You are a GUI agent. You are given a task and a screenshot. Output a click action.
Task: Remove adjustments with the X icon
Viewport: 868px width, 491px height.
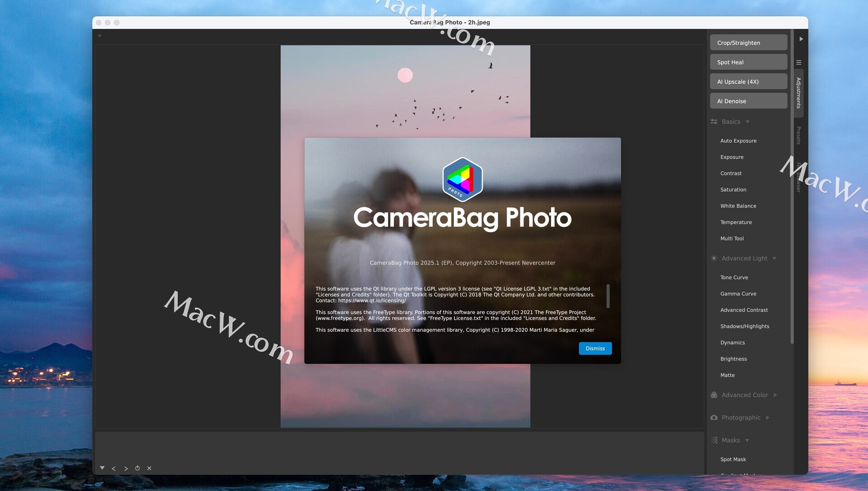click(149, 468)
